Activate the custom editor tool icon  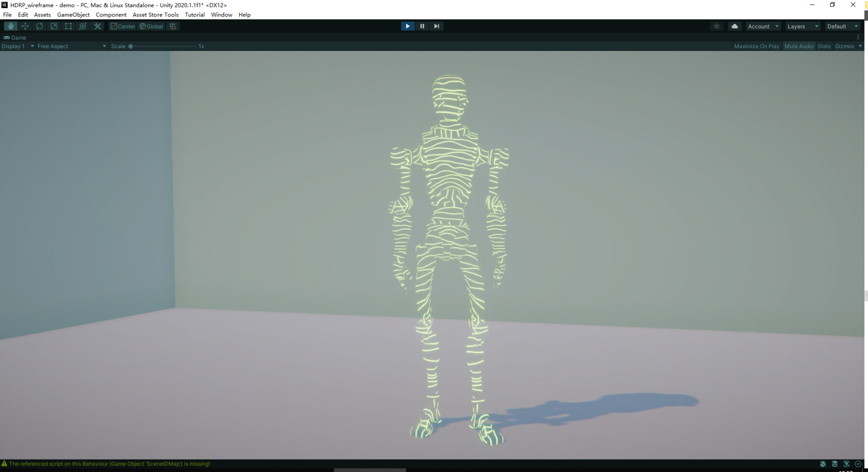(97, 26)
